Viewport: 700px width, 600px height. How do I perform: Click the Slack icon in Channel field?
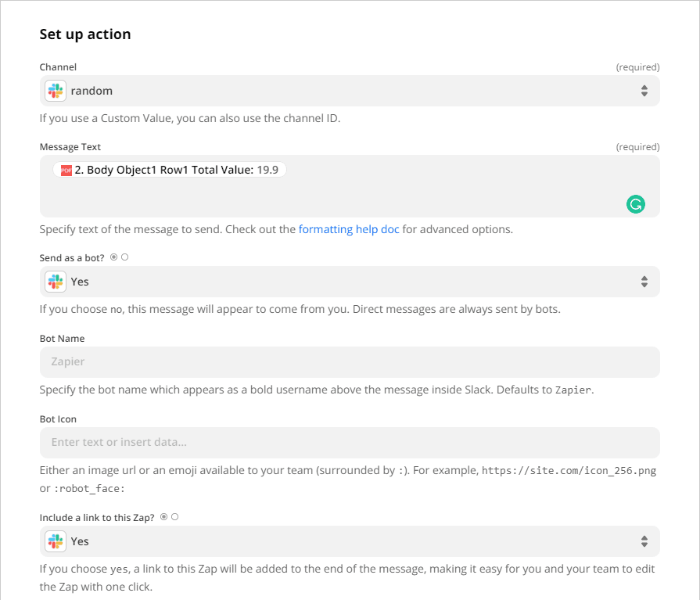pyautogui.click(x=55, y=91)
